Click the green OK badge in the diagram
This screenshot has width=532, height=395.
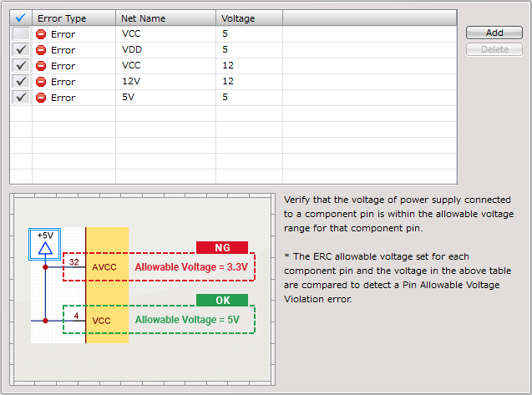(222, 300)
